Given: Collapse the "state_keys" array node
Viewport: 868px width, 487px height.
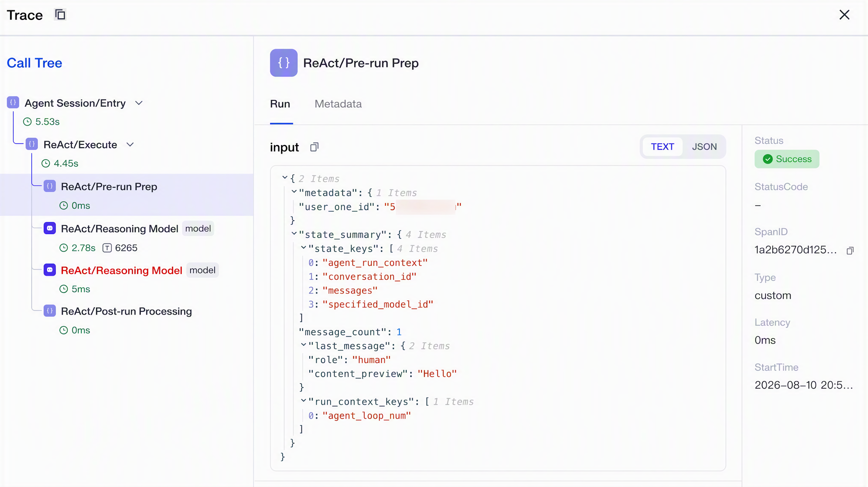Looking at the screenshot, I should click(x=304, y=247).
